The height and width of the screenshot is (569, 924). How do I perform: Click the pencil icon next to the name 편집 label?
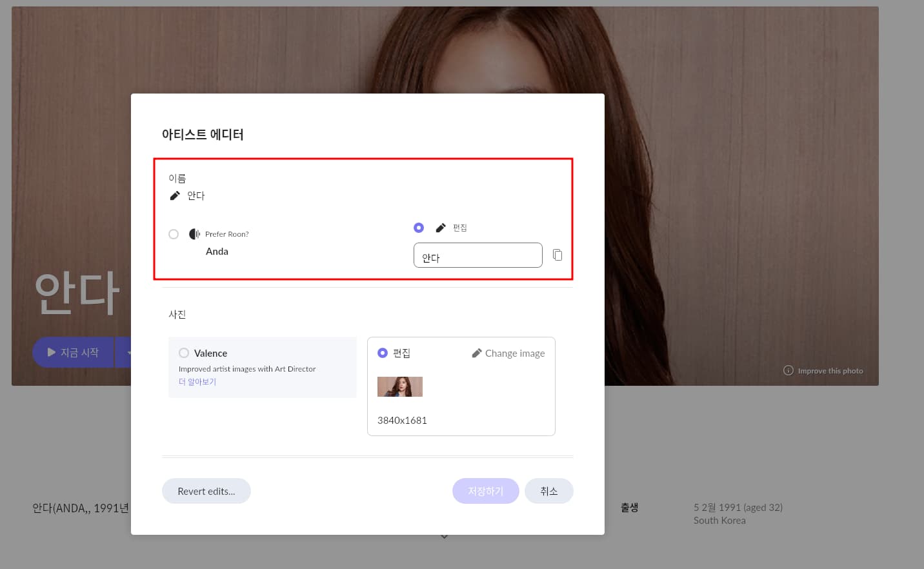click(x=441, y=228)
